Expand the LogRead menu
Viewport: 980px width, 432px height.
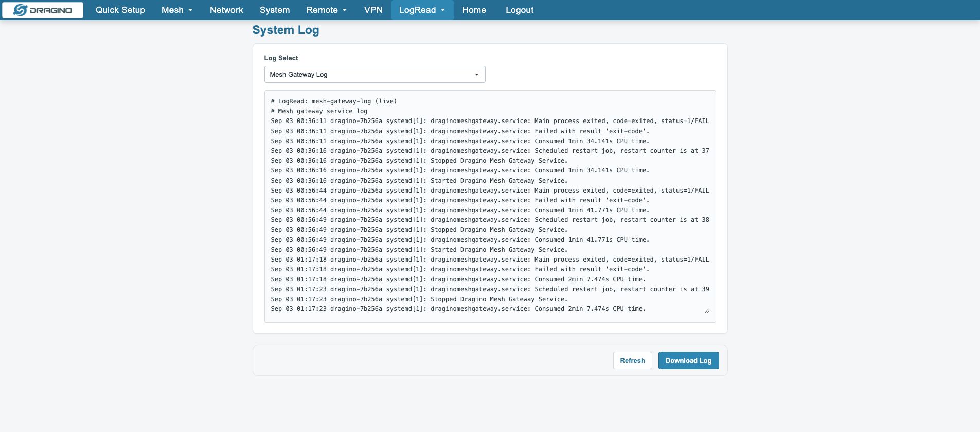(x=422, y=10)
